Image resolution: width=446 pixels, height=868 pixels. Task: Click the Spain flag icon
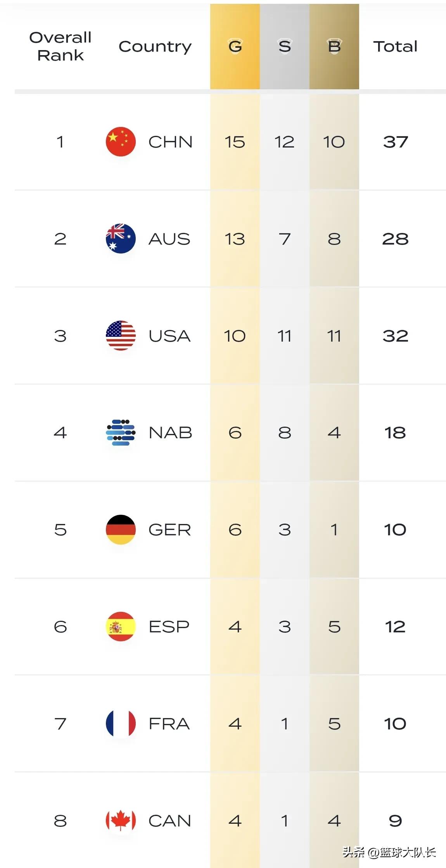pos(121,627)
